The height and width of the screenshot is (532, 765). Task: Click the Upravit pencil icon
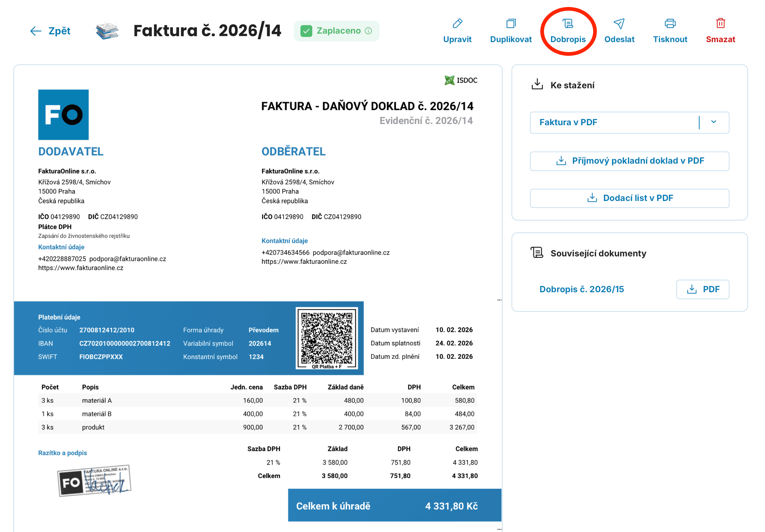(458, 24)
